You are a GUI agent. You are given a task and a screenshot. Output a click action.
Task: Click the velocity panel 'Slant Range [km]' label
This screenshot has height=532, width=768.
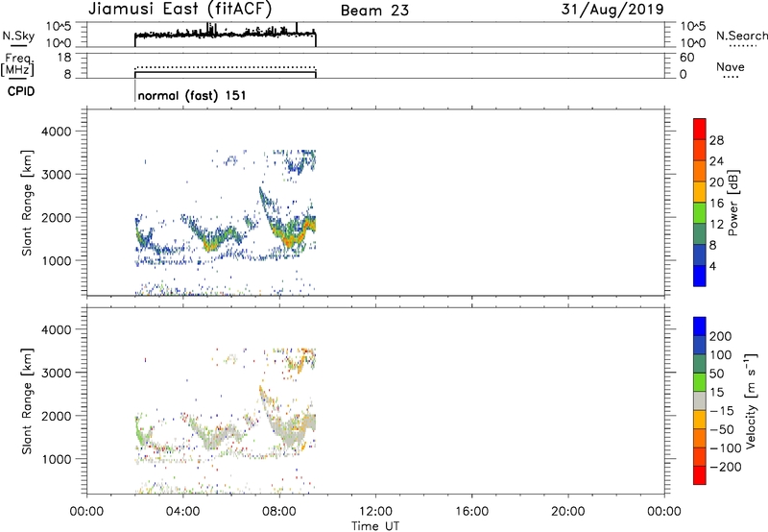28,401
